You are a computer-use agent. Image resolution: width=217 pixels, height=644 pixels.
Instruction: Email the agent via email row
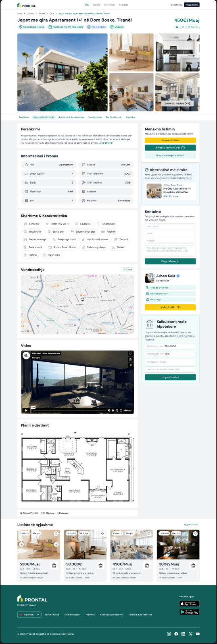[x=170, y=293]
